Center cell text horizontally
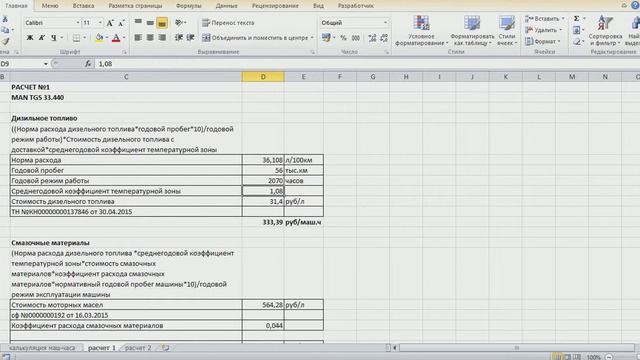The width and height of the screenshot is (640, 360). coord(150,38)
